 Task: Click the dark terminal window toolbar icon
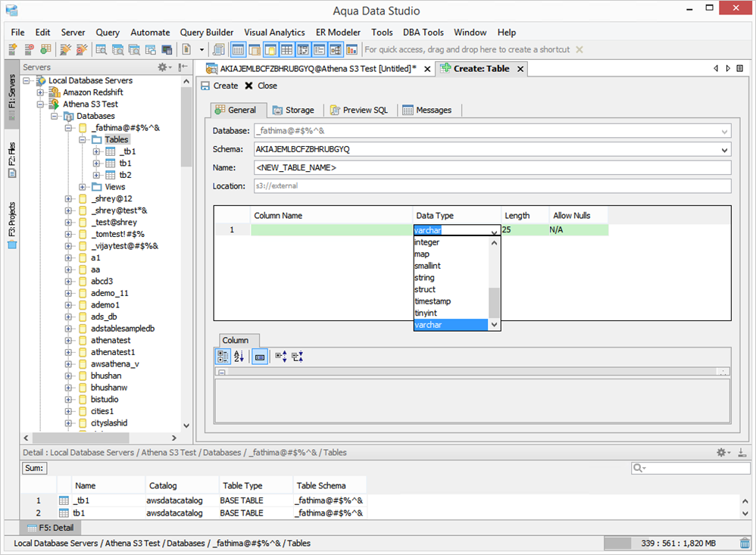click(x=167, y=49)
